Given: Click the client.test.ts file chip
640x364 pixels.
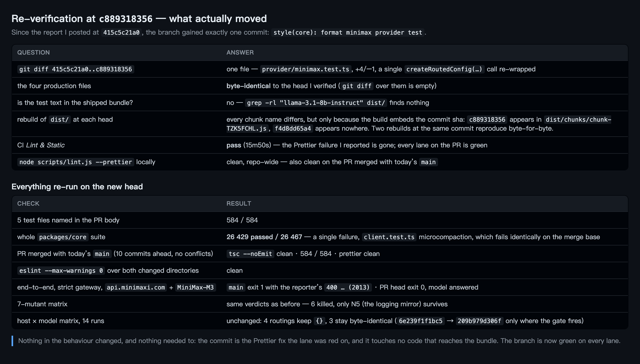Looking at the screenshot, I should tap(389, 237).
